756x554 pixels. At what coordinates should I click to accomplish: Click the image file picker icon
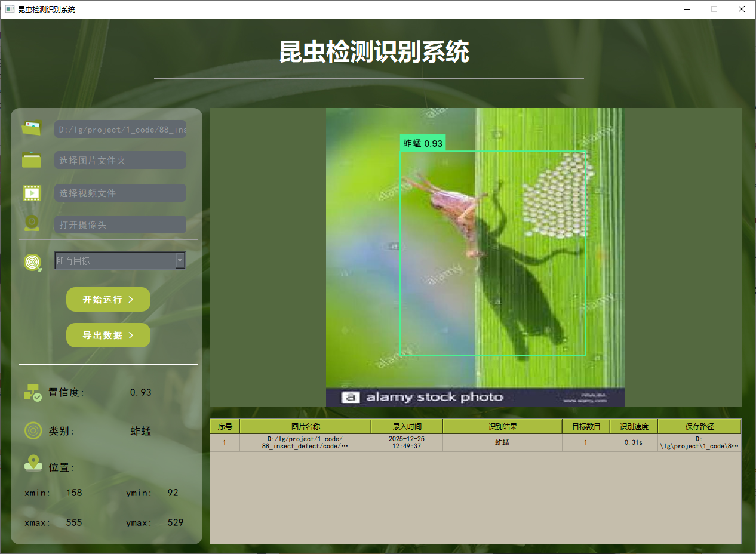[32, 128]
